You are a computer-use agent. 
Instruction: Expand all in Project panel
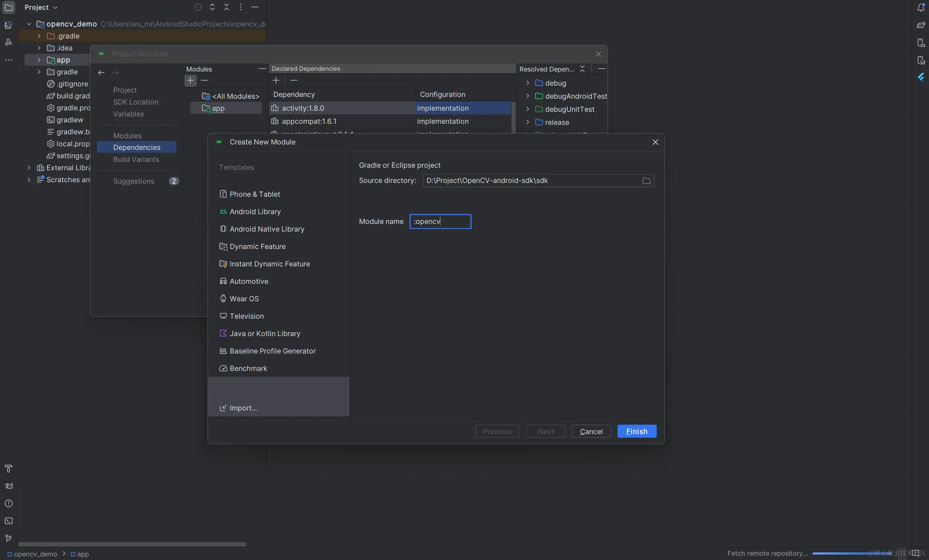212,7
